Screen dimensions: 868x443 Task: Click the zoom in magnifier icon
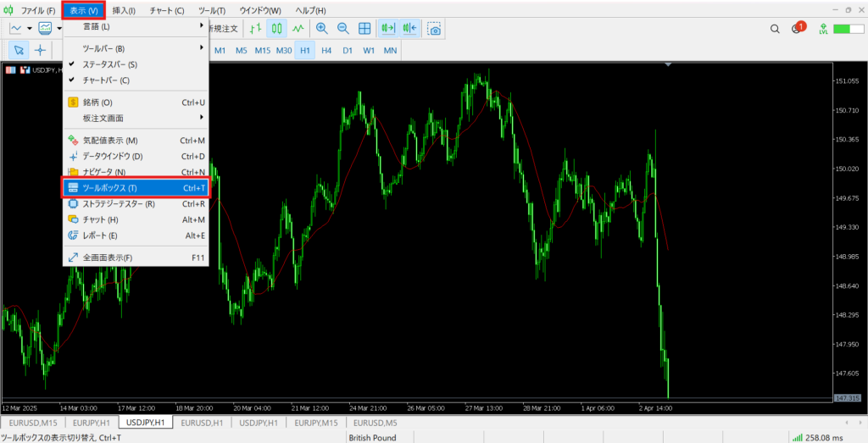pos(322,29)
